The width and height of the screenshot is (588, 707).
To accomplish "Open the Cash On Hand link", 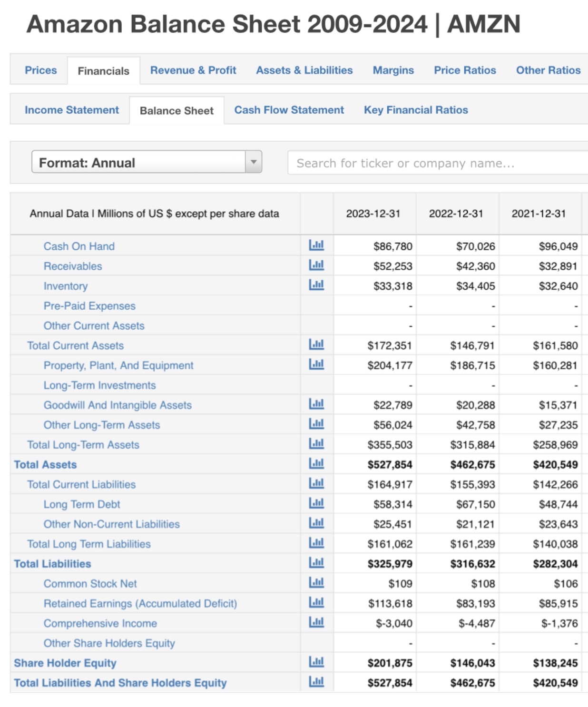I will [79, 246].
